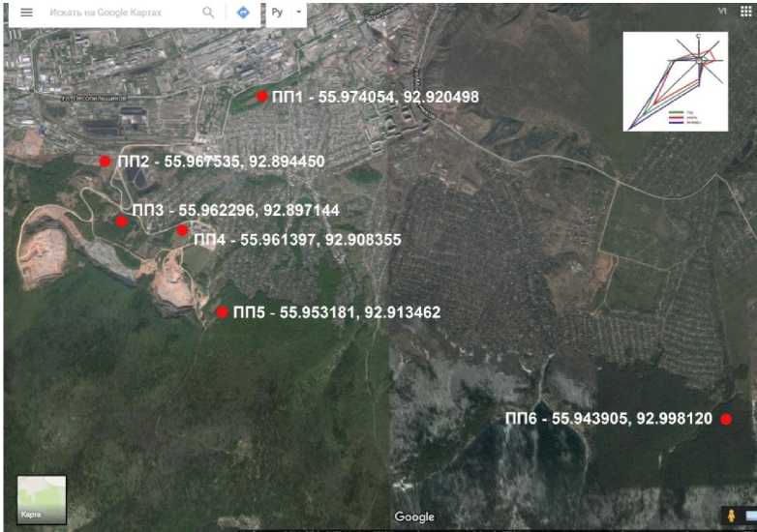Screen dimensions: 757x532
Task: Click the red marker for ПП1
Action: (261, 97)
